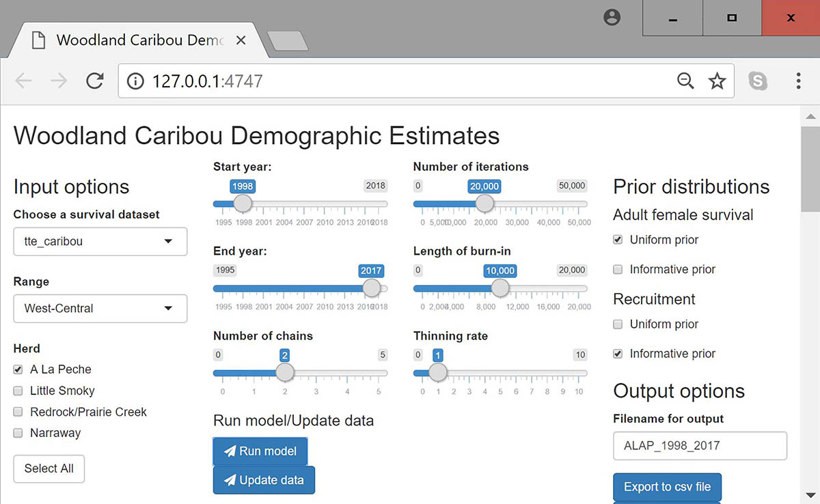The image size is (820, 504).
Task: Open Chrome three-dot menu
Action: click(798, 81)
